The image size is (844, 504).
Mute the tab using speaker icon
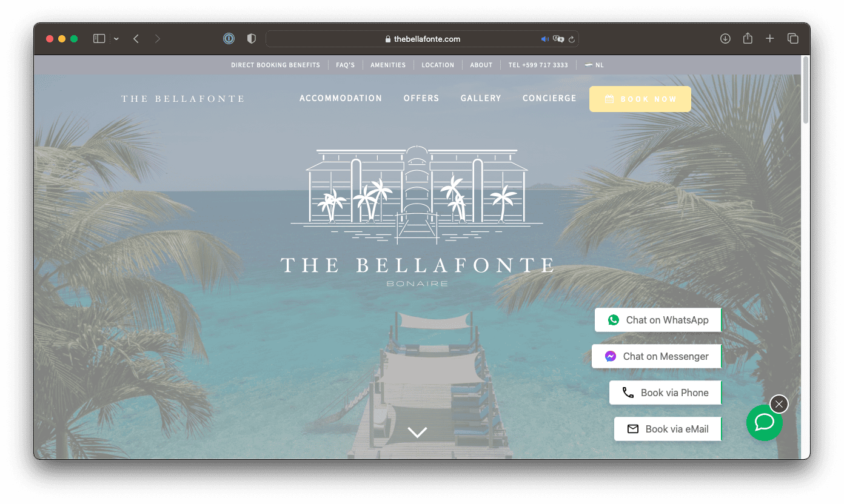click(544, 39)
